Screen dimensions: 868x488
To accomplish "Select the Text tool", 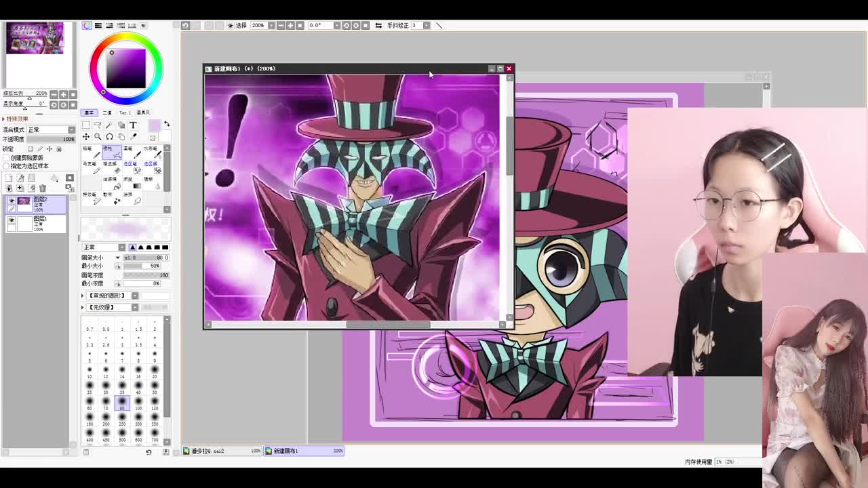I will 133,125.
